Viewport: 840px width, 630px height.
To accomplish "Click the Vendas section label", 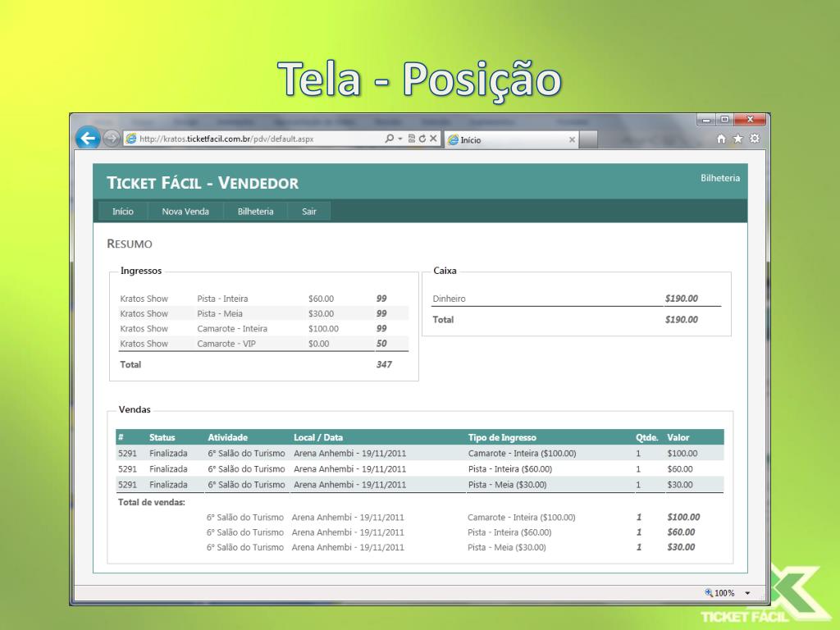I will (135, 409).
